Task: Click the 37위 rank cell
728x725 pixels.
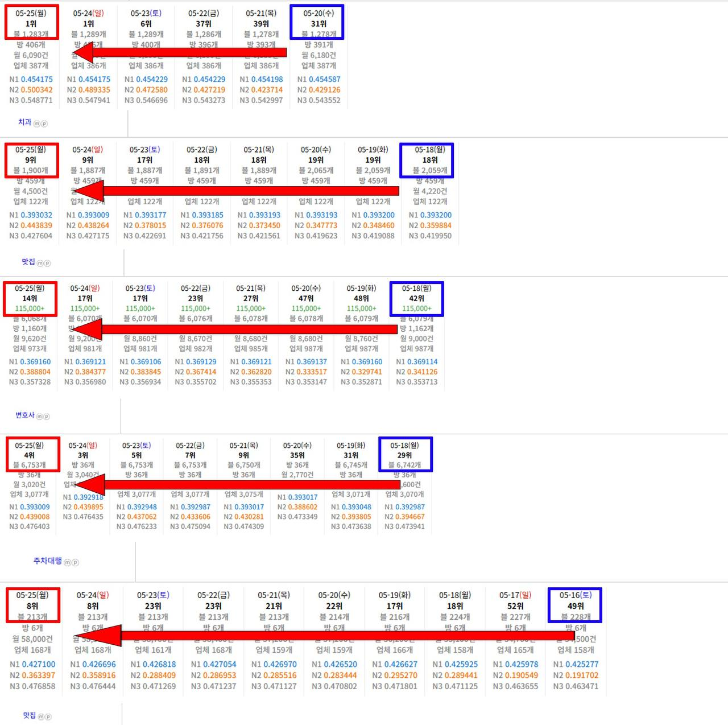Action: point(204,24)
